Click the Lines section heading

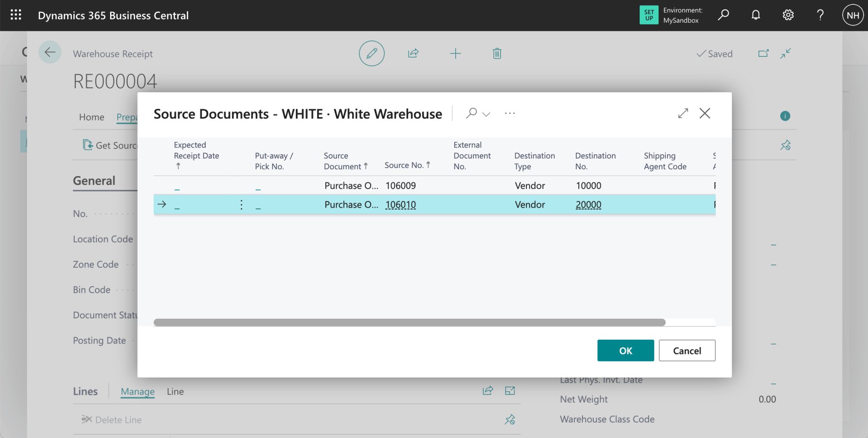[85, 391]
